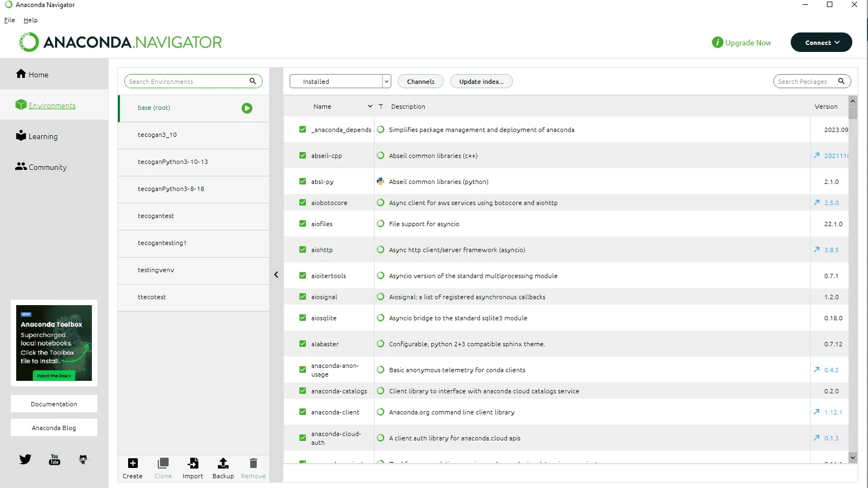Click the Channels button
Viewport: 868px width, 488px height.
[420, 81]
